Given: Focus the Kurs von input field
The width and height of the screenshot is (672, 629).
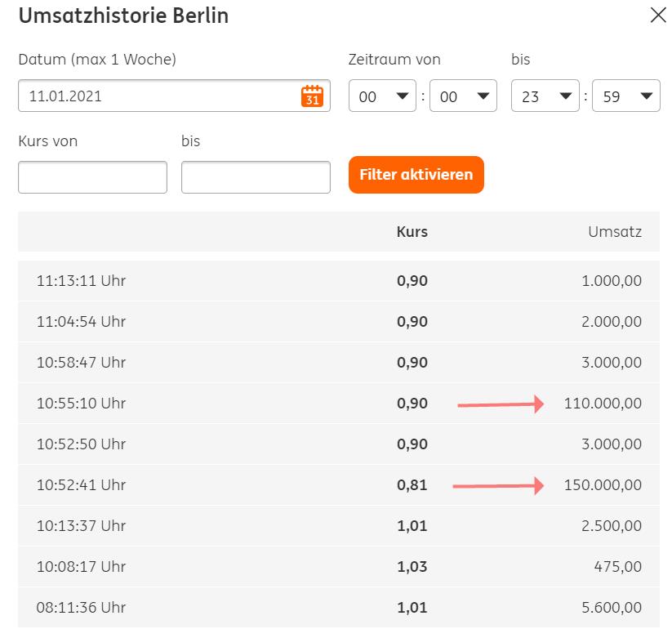Looking at the screenshot, I should (x=92, y=177).
